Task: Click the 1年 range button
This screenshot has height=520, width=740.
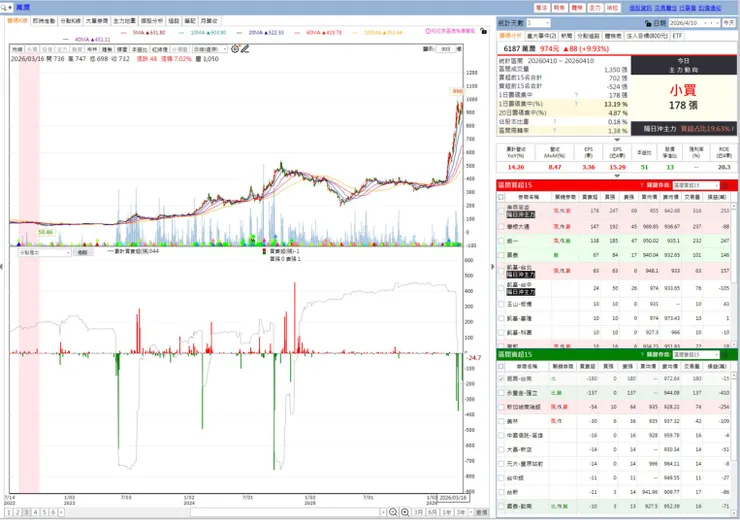Action: (446, 512)
